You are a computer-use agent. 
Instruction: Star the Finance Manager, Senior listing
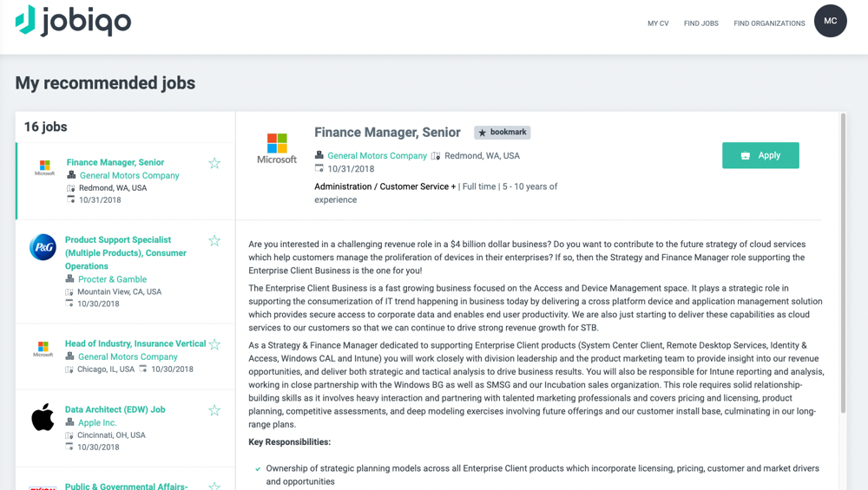pos(214,163)
